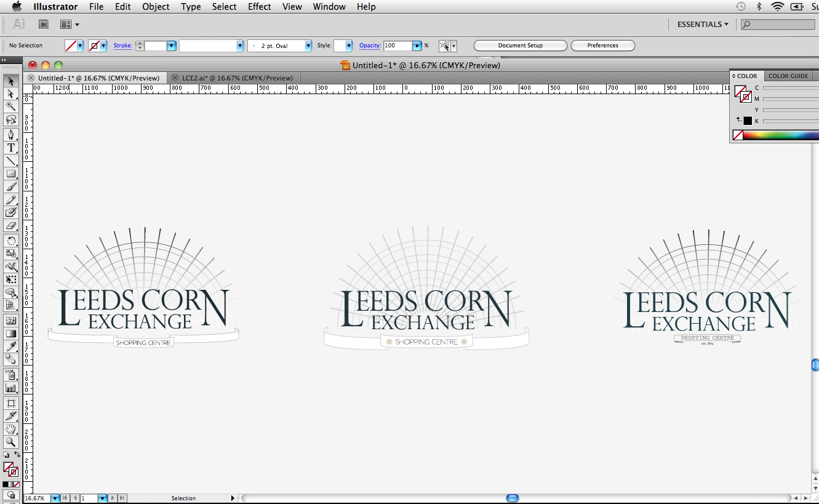Open the Stroke panel link
The image size is (819, 504).
click(x=122, y=46)
